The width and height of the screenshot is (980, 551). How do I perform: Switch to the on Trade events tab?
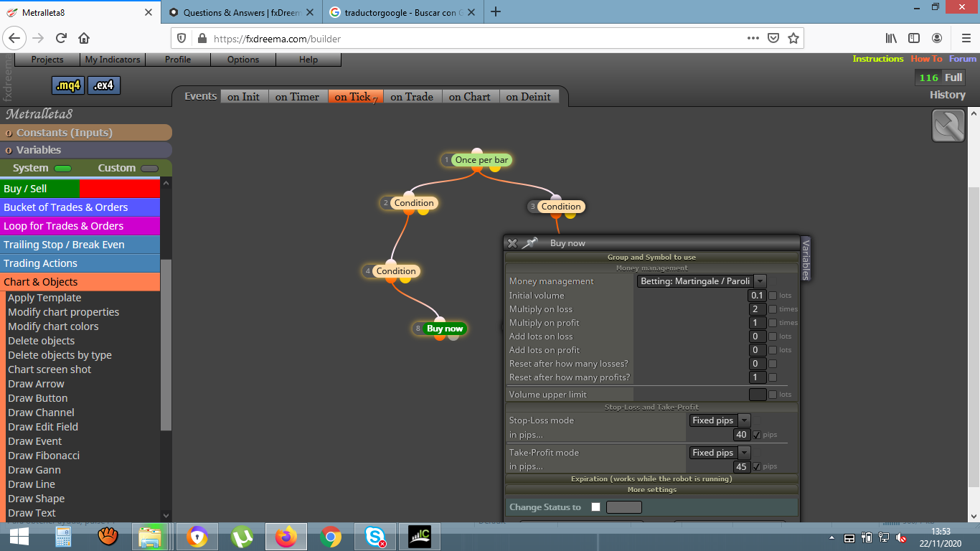pyautogui.click(x=412, y=97)
